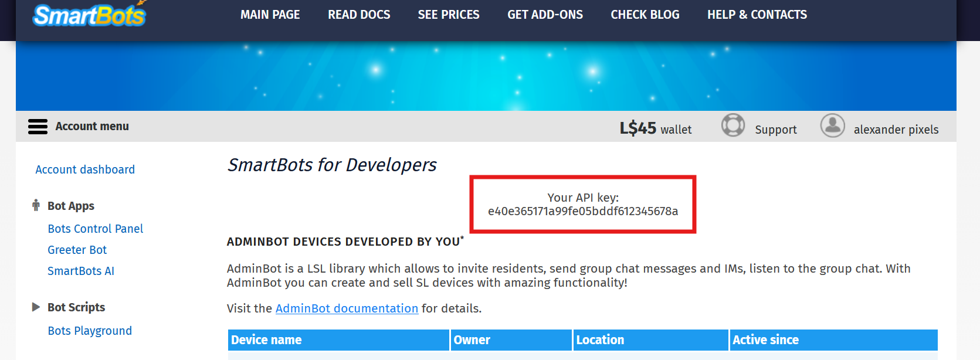Screen dimensions: 980x360
Task: Click the Bot Apps robot icon
Action: pos(36,205)
